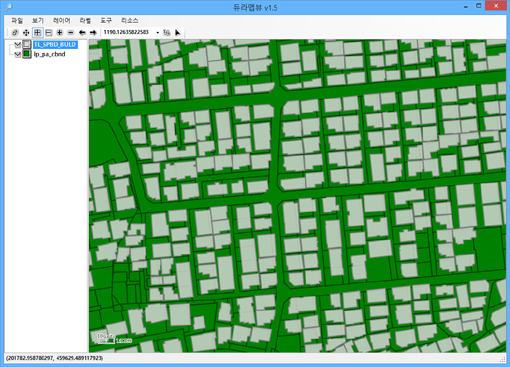The width and height of the screenshot is (510, 367).
Task: Open the map scale dropdown arrow
Action: (x=157, y=33)
